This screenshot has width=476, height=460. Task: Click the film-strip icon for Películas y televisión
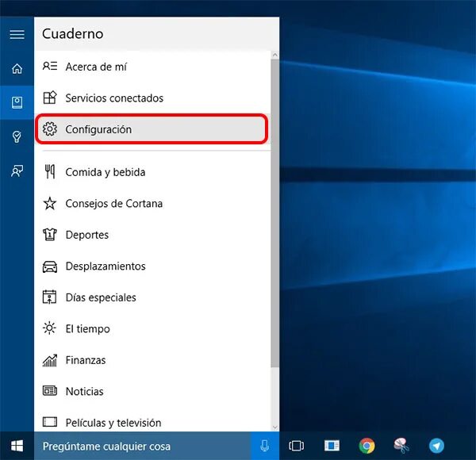(50, 422)
